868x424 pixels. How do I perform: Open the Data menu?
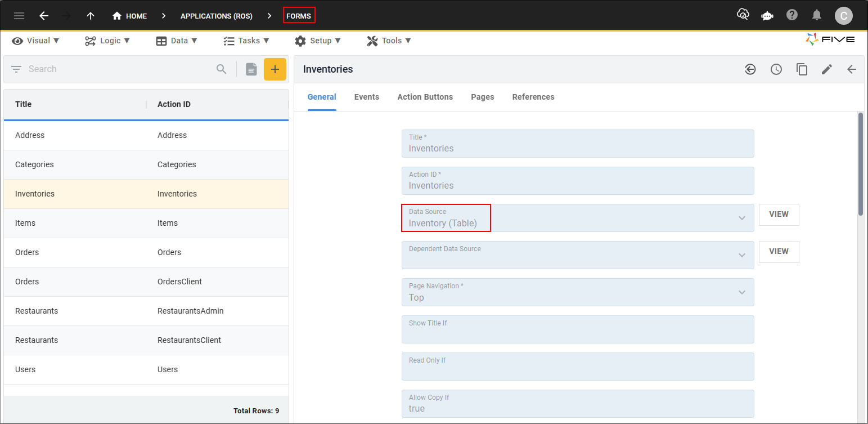point(177,41)
